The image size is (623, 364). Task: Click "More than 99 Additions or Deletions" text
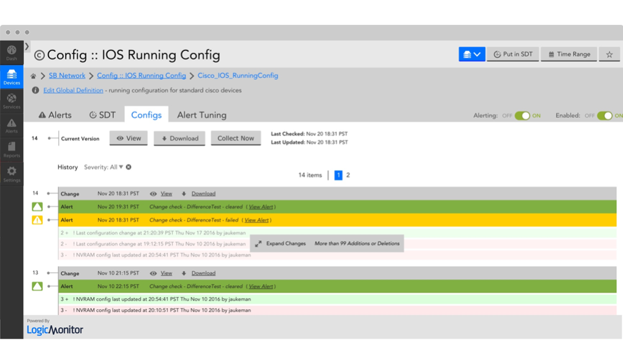coord(357,243)
